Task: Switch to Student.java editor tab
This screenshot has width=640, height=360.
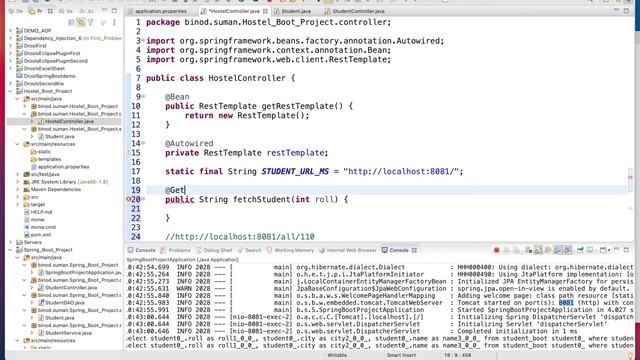Action: (292, 11)
